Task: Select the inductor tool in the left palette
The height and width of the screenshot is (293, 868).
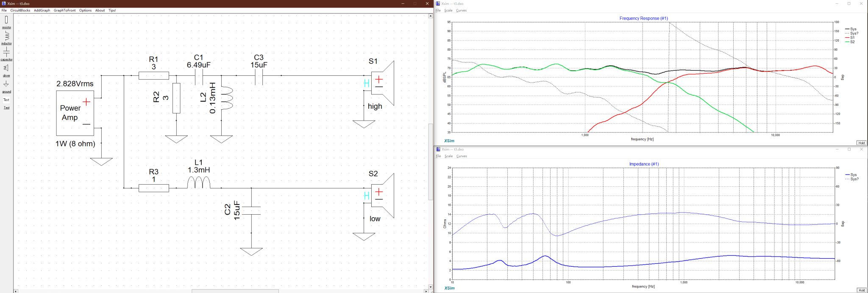Action: tap(6, 38)
